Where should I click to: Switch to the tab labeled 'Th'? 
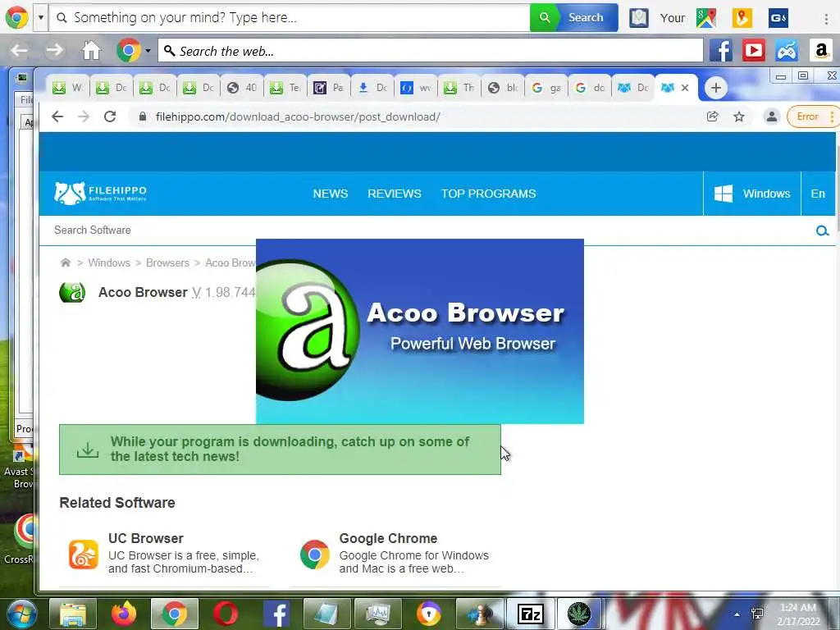(459, 88)
